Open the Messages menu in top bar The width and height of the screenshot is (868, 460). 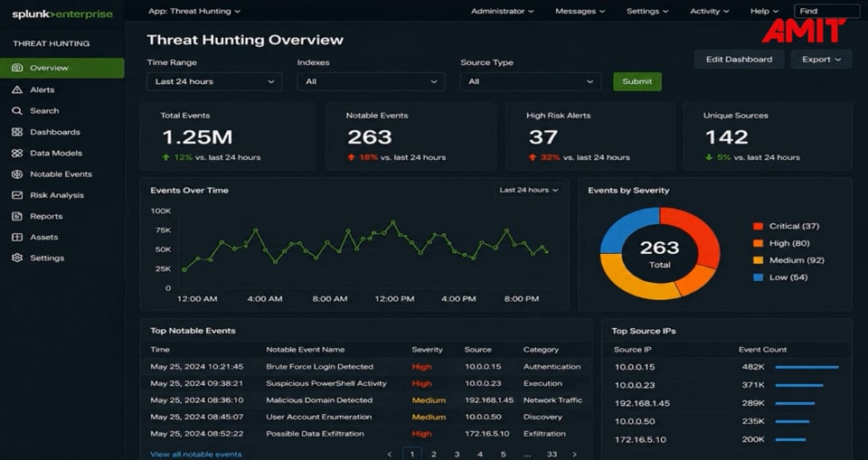pyautogui.click(x=580, y=11)
